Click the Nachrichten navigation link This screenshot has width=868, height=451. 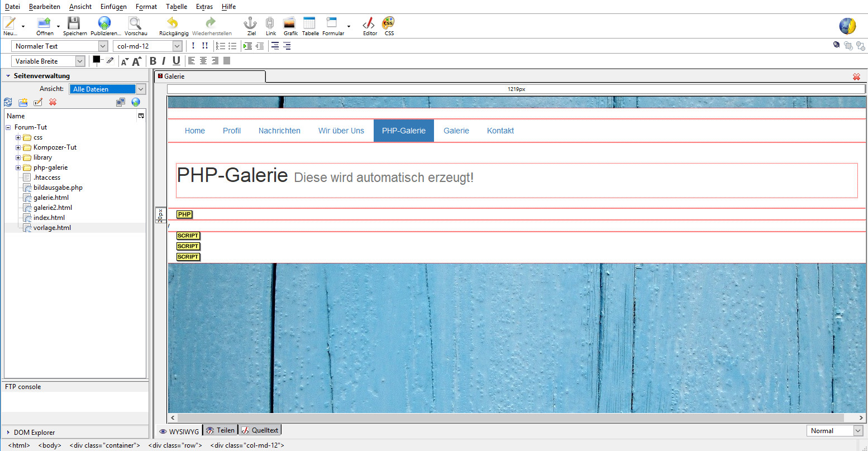coord(279,131)
